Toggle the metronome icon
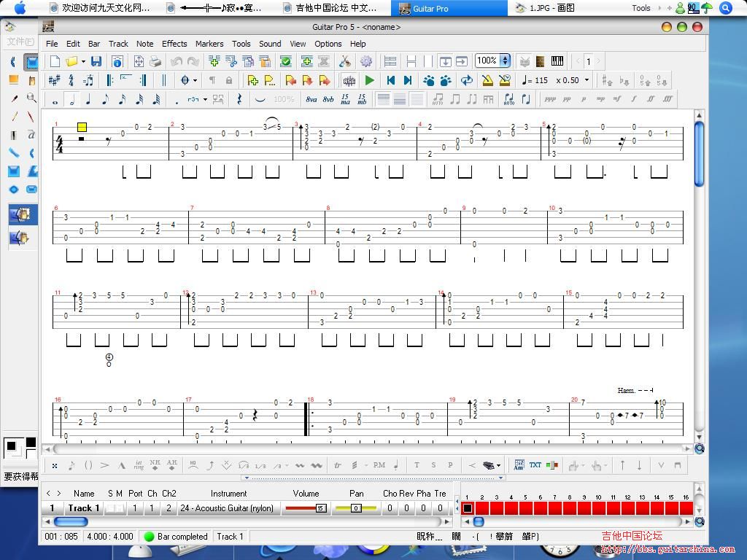Image resolution: width=747 pixels, height=560 pixels. coord(487,80)
